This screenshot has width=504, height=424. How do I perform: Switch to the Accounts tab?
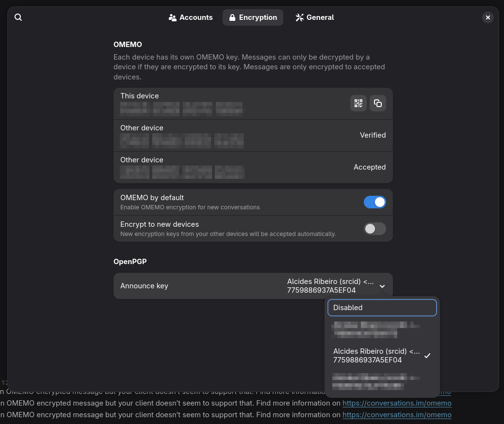191,17
